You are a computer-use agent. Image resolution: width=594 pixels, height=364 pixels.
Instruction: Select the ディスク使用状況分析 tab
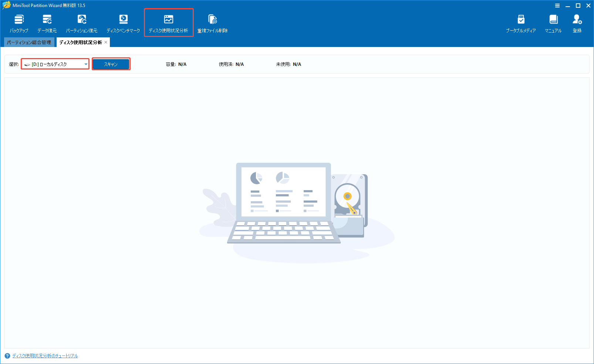(80, 42)
